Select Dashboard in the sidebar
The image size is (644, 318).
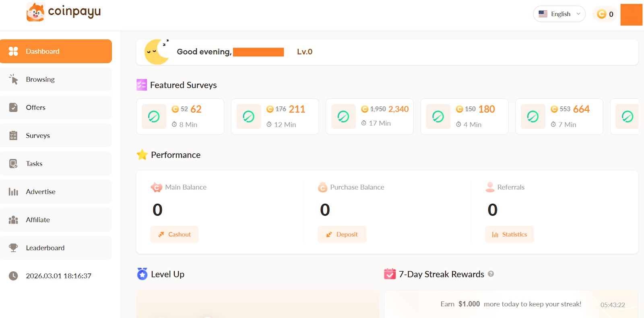tap(56, 51)
